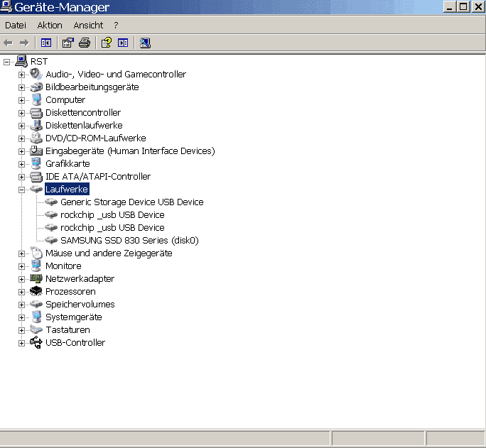Click the USB-Controller icon
The height and width of the screenshot is (448, 486).
point(36,342)
